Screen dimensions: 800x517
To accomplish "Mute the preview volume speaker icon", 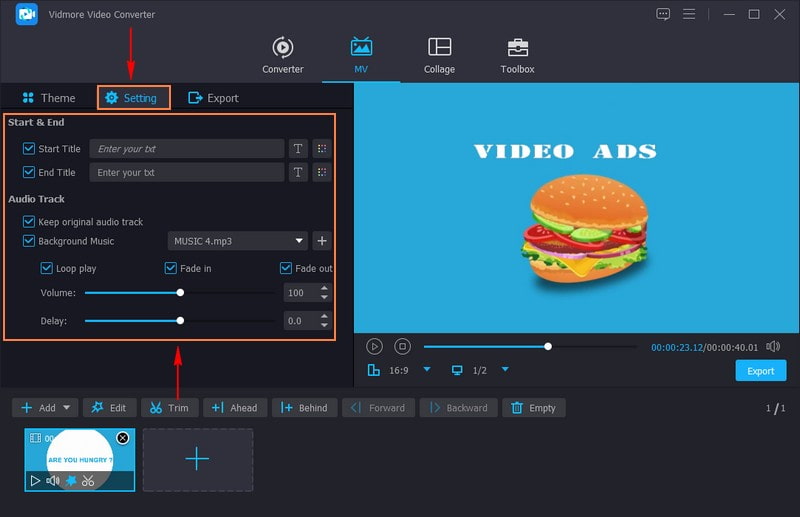I will pos(772,346).
